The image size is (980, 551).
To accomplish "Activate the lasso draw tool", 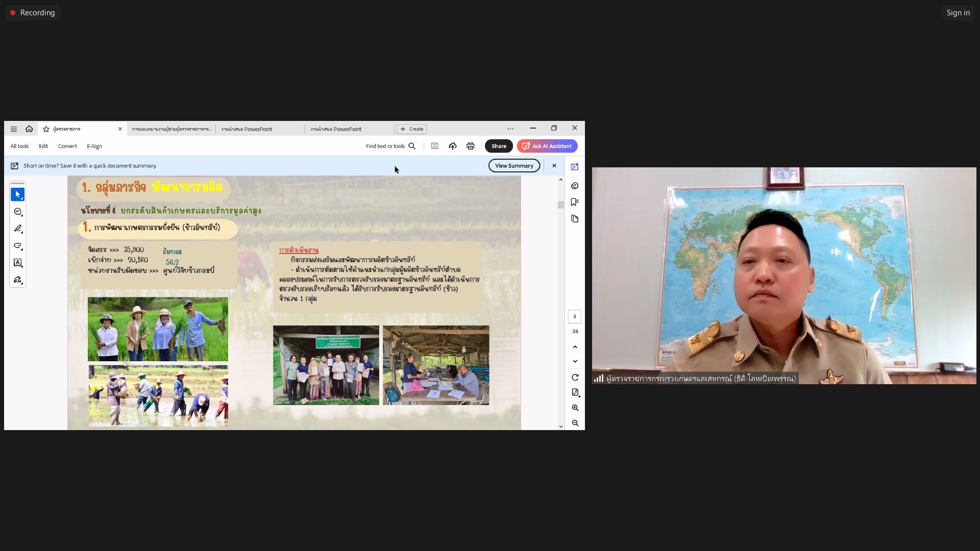I will (x=18, y=245).
